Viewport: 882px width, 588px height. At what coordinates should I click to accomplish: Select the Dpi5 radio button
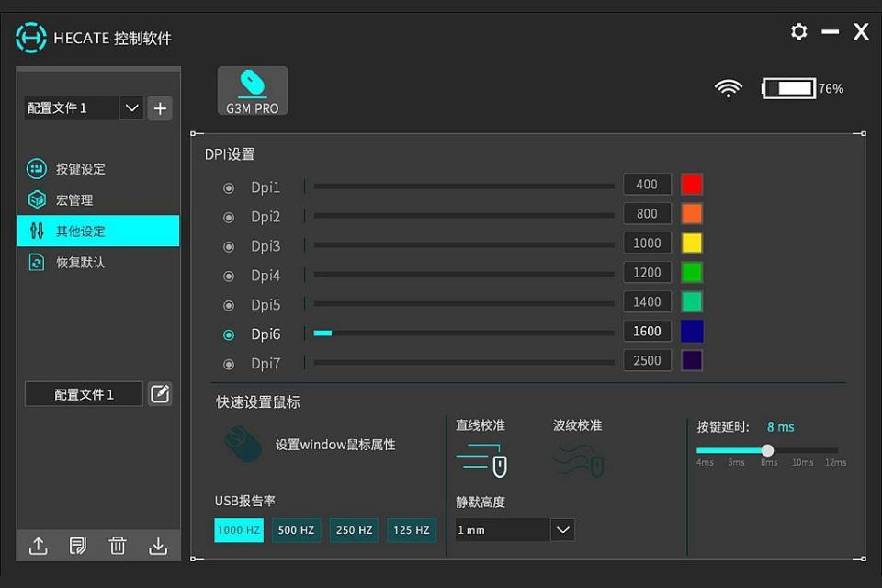(x=229, y=306)
